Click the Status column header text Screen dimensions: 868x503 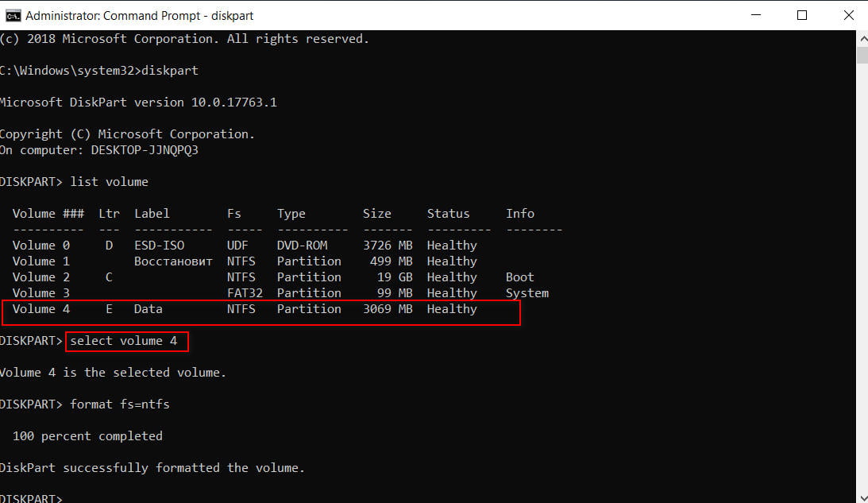(448, 213)
